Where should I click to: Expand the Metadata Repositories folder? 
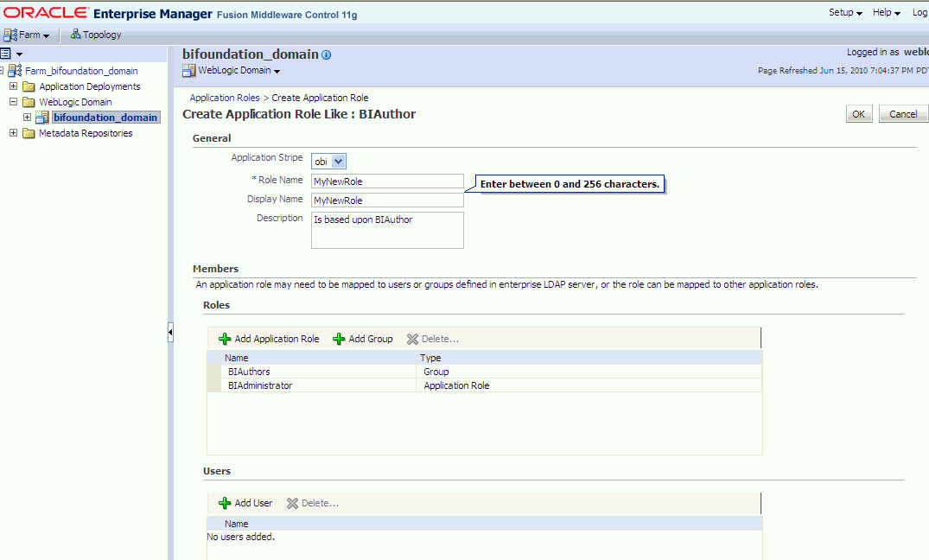(x=13, y=133)
